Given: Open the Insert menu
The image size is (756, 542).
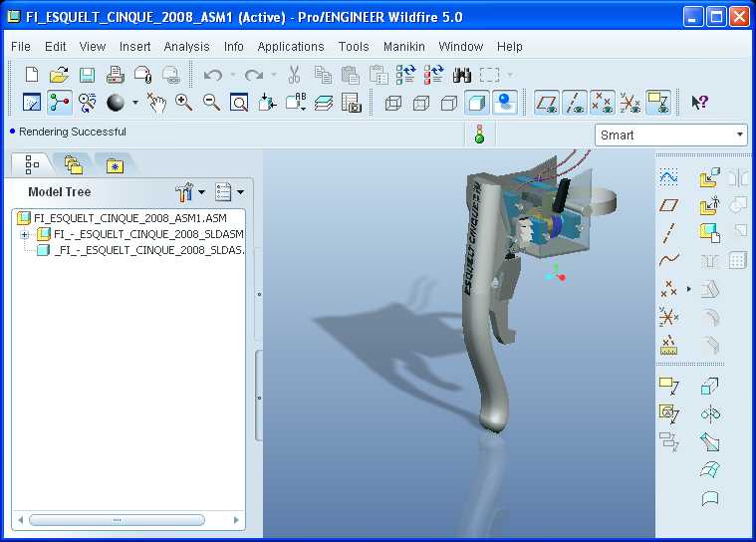Looking at the screenshot, I should [x=135, y=46].
